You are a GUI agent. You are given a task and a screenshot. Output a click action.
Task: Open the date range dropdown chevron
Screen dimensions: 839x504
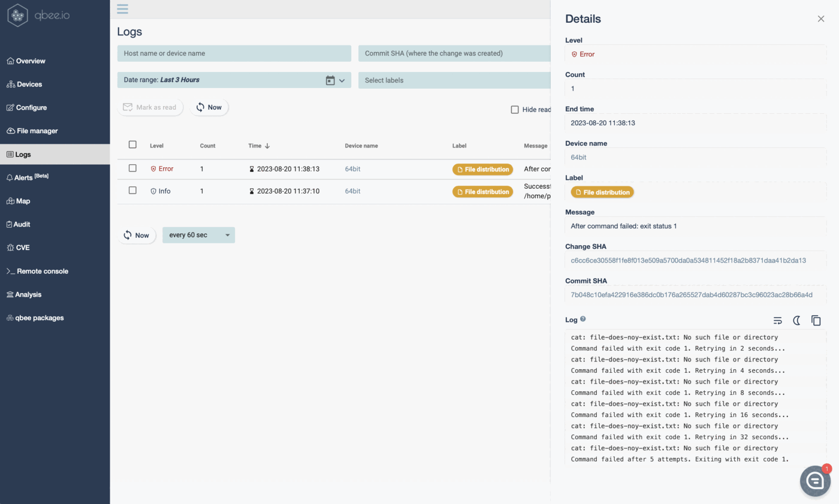click(343, 80)
